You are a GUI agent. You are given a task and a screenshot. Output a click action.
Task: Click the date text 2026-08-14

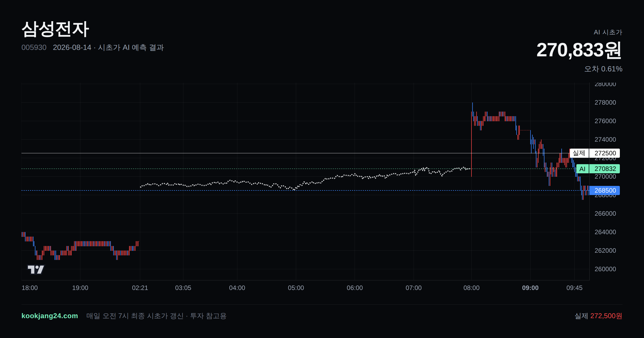pos(72,47)
